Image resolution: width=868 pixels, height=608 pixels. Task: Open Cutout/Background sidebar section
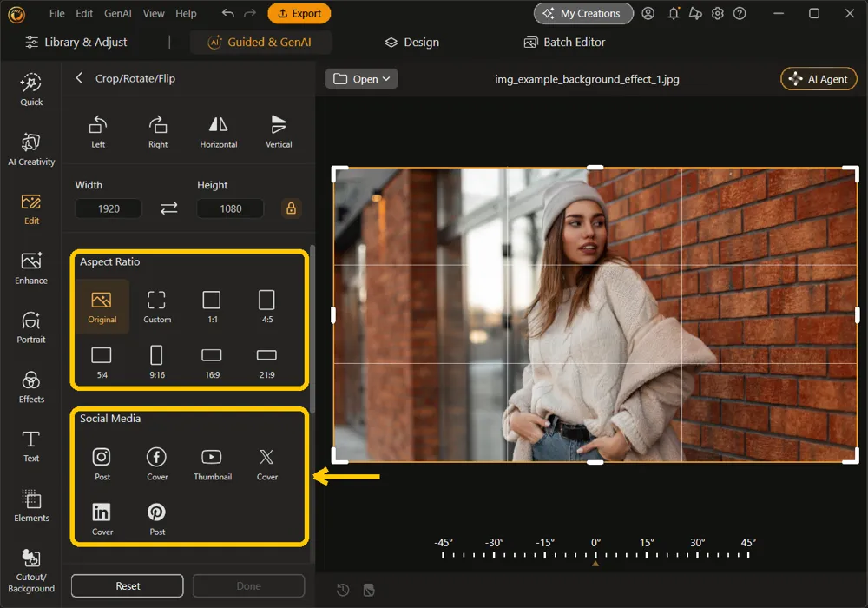click(x=31, y=571)
